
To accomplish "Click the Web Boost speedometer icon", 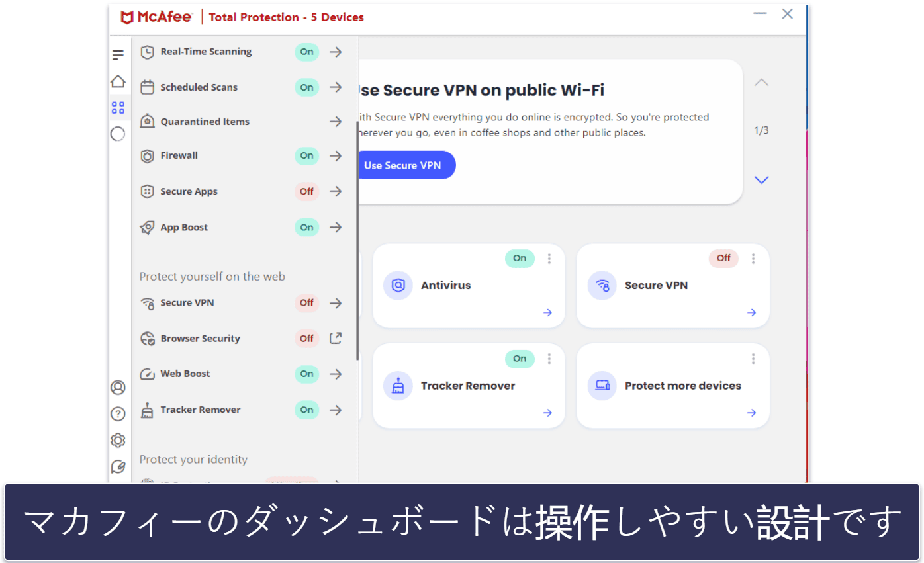I will point(148,374).
